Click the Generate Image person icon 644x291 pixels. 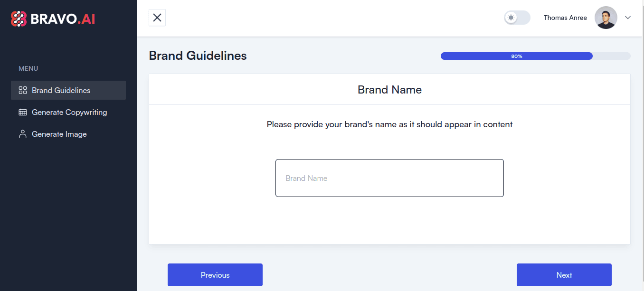click(22, 134)
